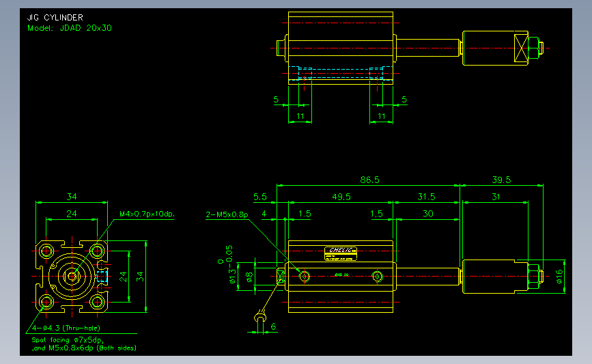Screen dimensions: 592x364
Task: Select the JIG CYLINDER title text
Action: coord(55,17)
